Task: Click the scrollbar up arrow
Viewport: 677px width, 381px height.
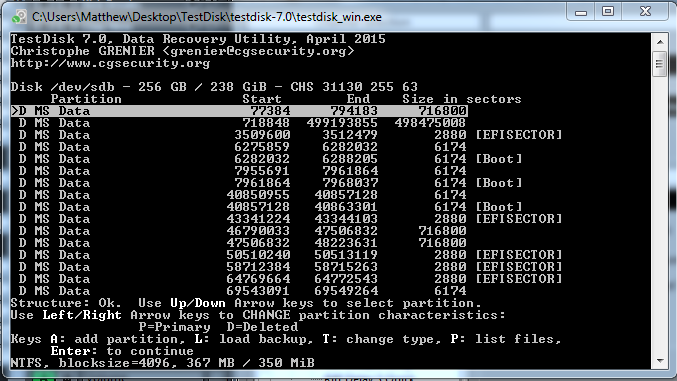Action: pyautogui.click(x=660, y=42)
